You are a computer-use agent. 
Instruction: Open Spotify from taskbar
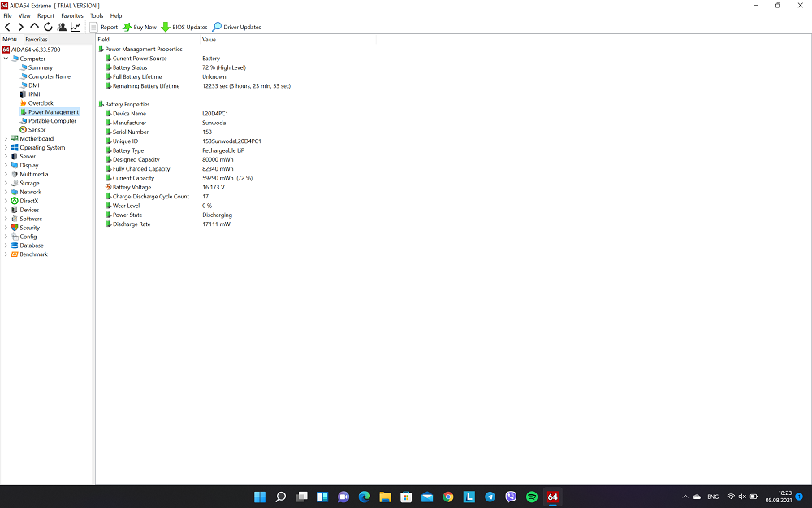point(532,497)
